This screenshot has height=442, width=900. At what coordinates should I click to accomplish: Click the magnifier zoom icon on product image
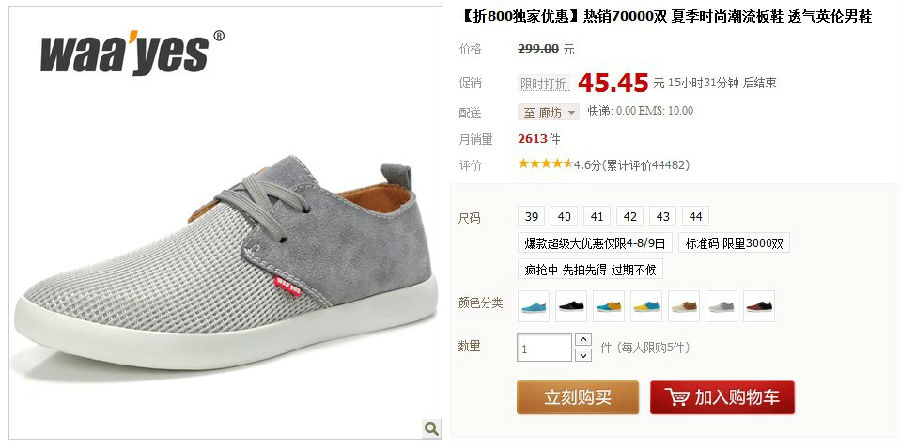pos(432,428)
